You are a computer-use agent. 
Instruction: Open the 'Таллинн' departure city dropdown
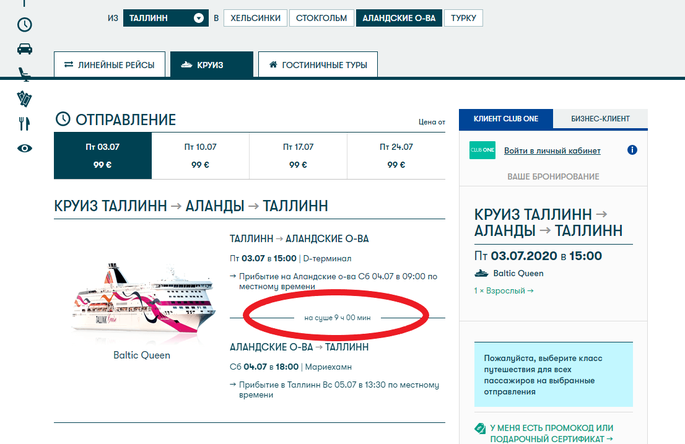(166, 18)
